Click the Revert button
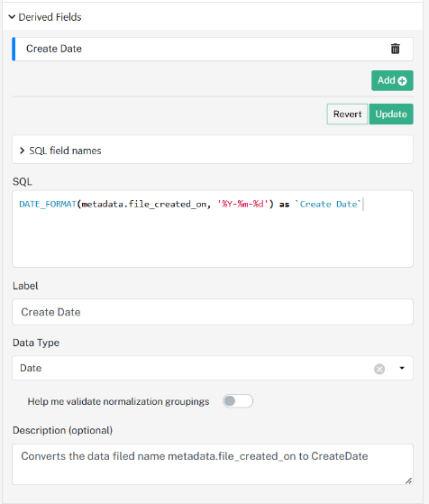Screen dimensions: 429x504 click(347, 114)
